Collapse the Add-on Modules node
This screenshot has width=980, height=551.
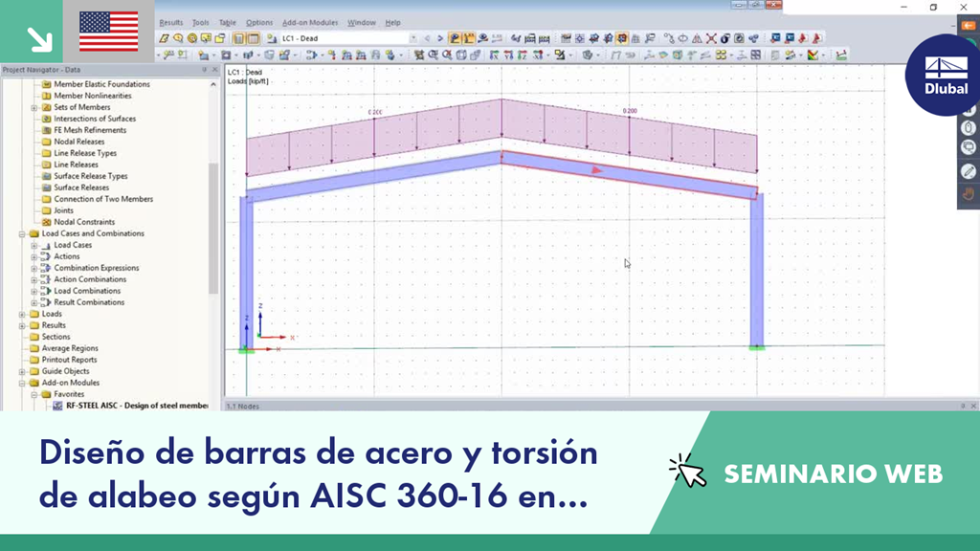coord(22,383)
